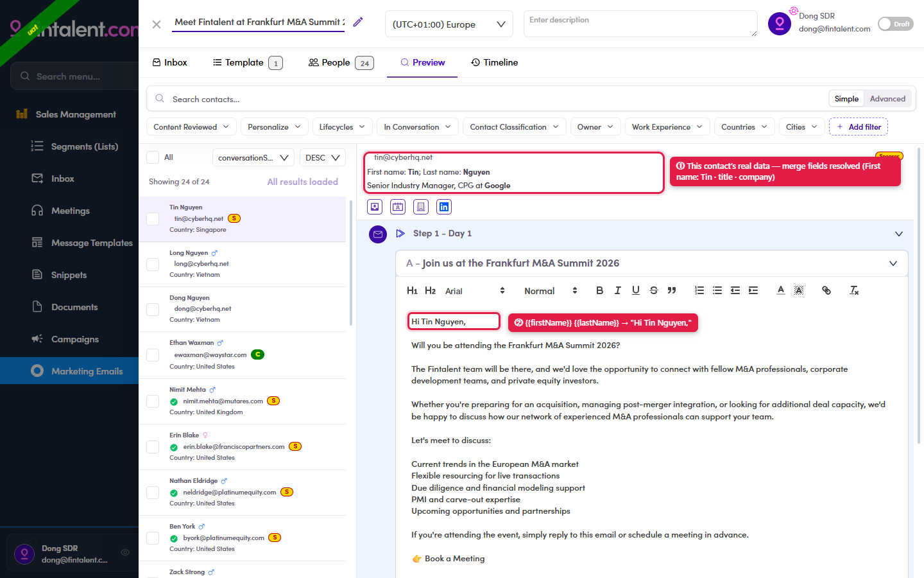The width and height of the screenshot is (924, 578).
Task: Collapse Step 1 - Day 1 with its chevron
Action: 899,234
